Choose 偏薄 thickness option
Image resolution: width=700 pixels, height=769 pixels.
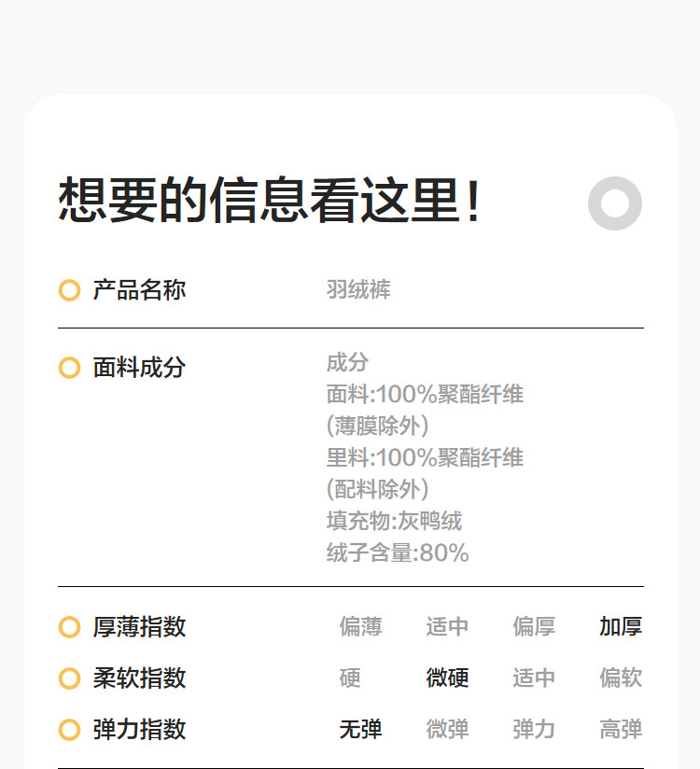point(360,627)
